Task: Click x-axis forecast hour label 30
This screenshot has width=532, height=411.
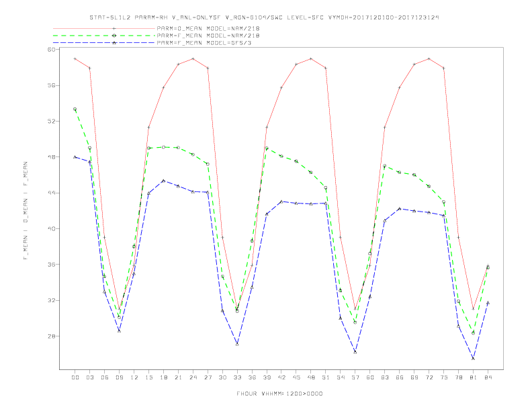Action: coord(222,377)
